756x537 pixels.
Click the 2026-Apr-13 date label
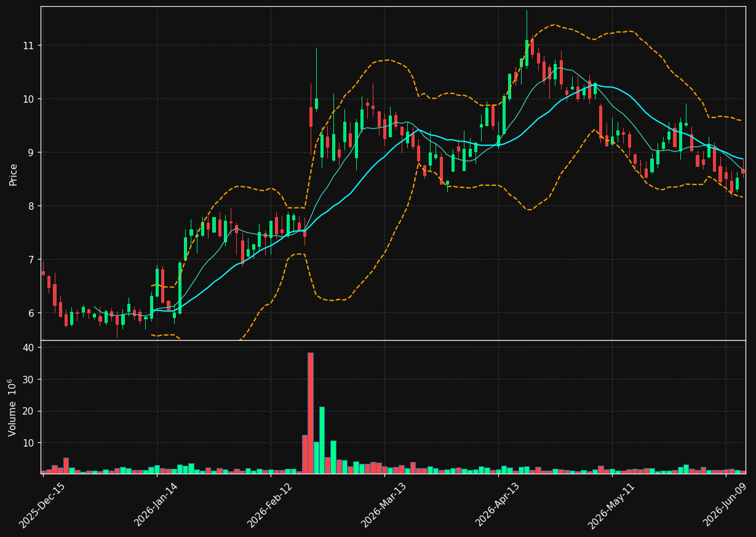pyautogui.click(x=498, y=505)
